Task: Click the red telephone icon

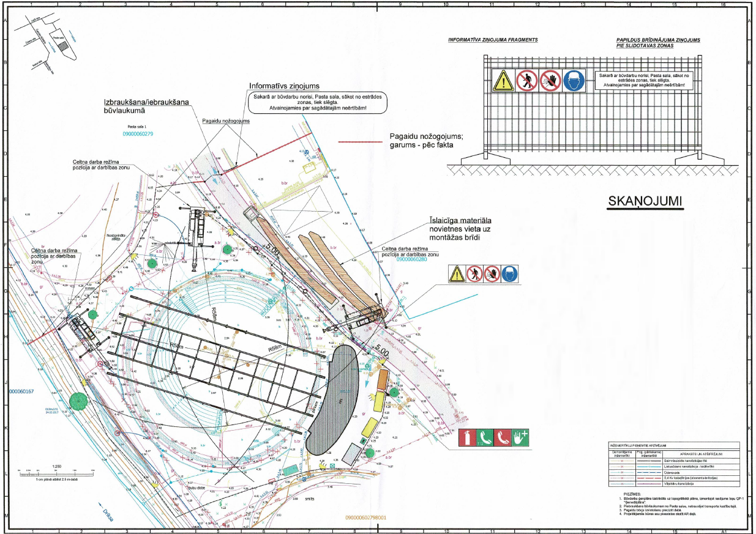Action: click(x=502, y=437)
